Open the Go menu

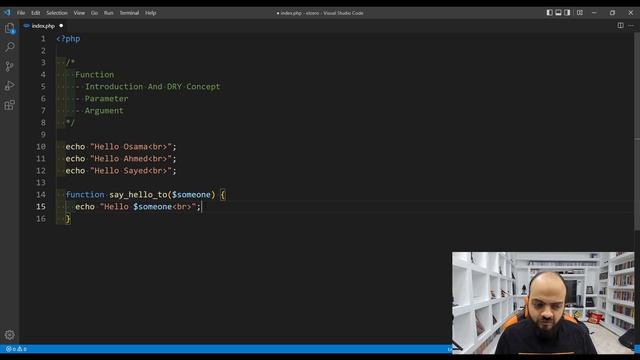[94, 13]
